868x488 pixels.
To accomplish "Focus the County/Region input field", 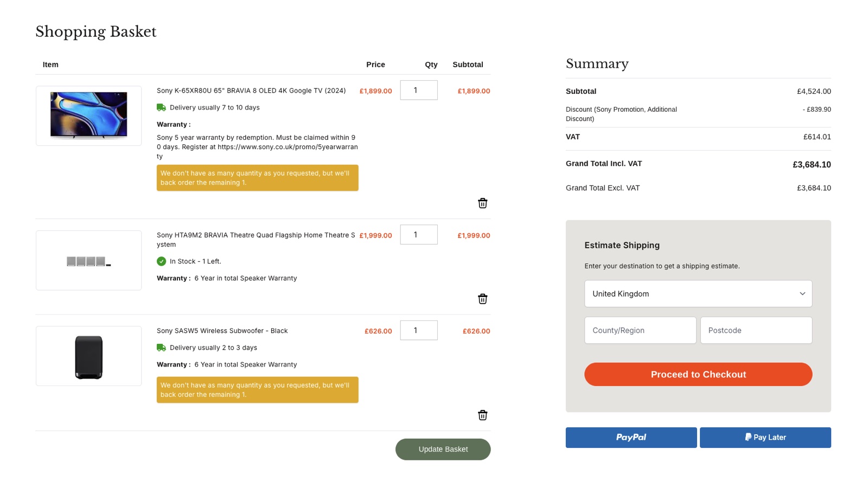I will [x=640, y=330].
